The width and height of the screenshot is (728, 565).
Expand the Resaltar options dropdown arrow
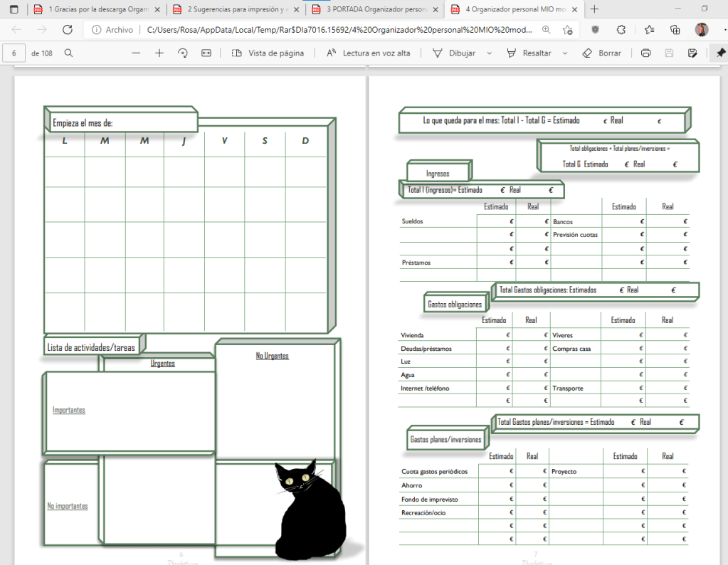(x=565, y=53)
